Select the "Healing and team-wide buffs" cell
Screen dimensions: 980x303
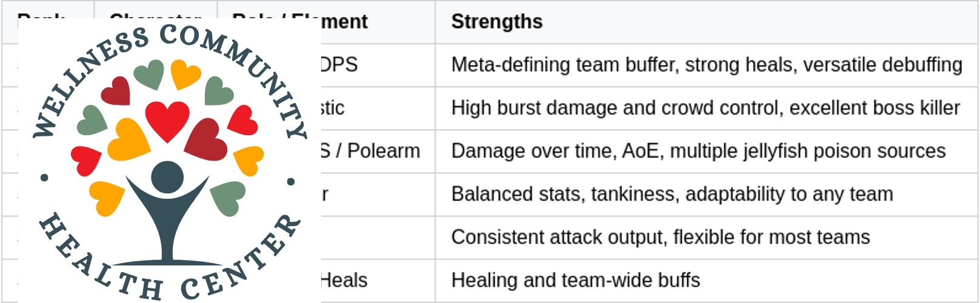pyautogui.click(x=576, y=280)
